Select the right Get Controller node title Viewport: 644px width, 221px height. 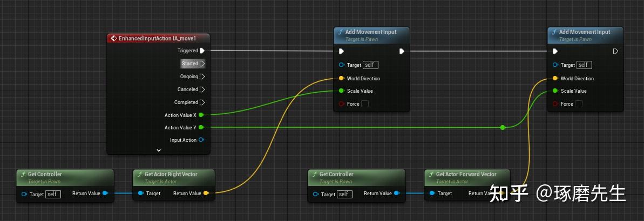pyautogui.click(x=336, y=174)
